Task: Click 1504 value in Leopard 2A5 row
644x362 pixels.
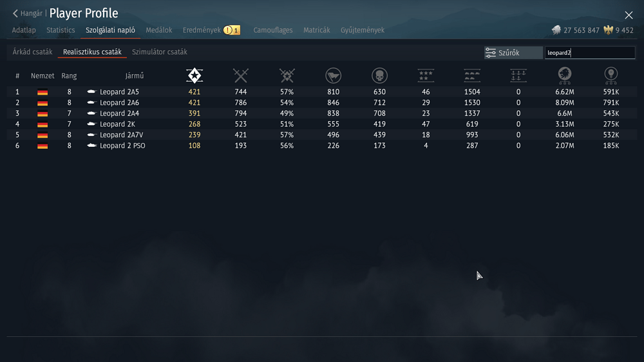Action: pos(472,91)
